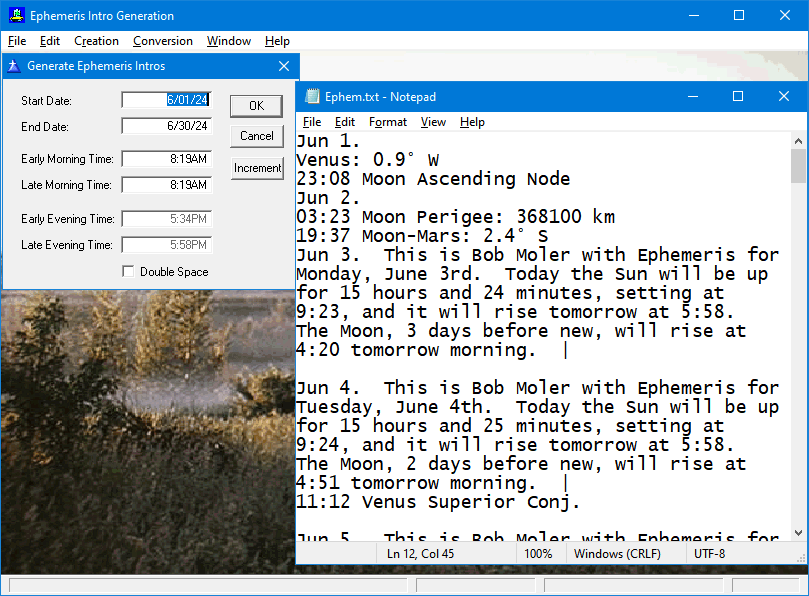Open Notepad's View menu

pyautogui.click(x=433, y=121)
